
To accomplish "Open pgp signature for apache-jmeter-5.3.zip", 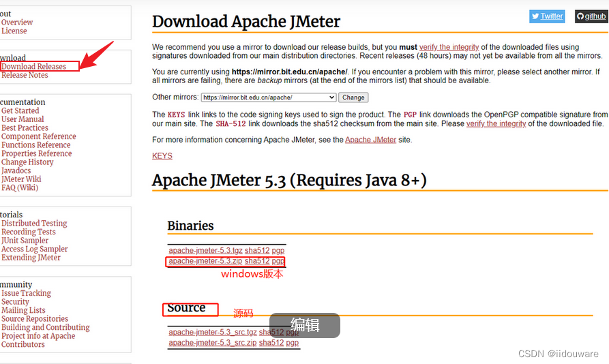I will pyautogui.click(x=278, y=261).
